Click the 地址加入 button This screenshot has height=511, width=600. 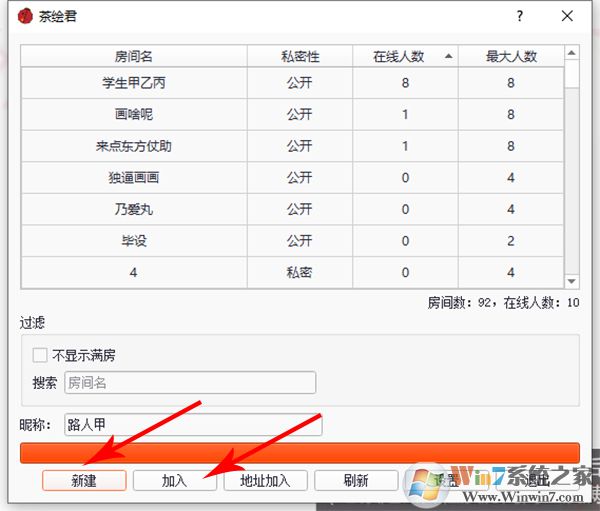pyautogui.click(x=266, y=480)
